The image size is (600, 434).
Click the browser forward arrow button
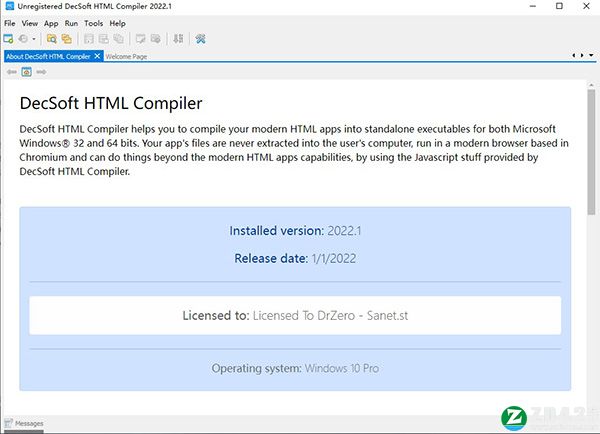(41, 72)
